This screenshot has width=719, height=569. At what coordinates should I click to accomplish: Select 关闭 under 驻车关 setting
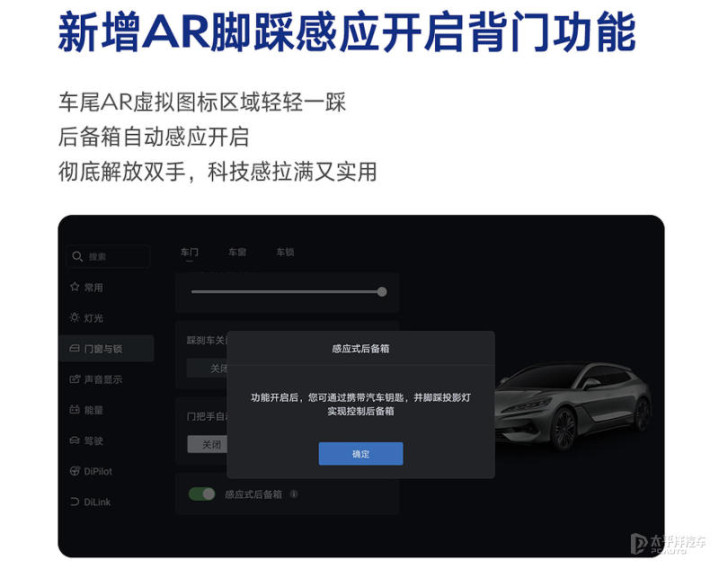[207, 368]
